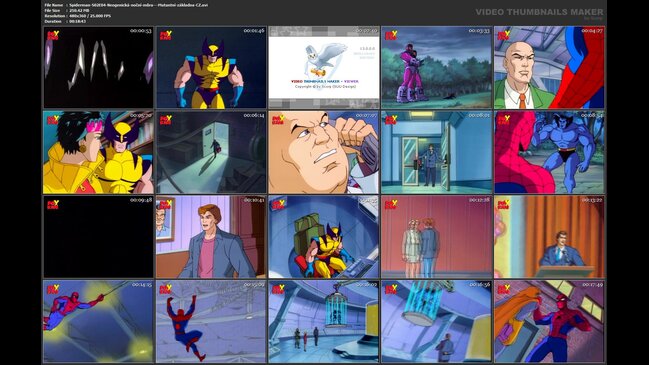Viewport: 649px width, 365px height.
Task: Click the FOX Kids logo on first thumbnail
Action: (53, 36)
